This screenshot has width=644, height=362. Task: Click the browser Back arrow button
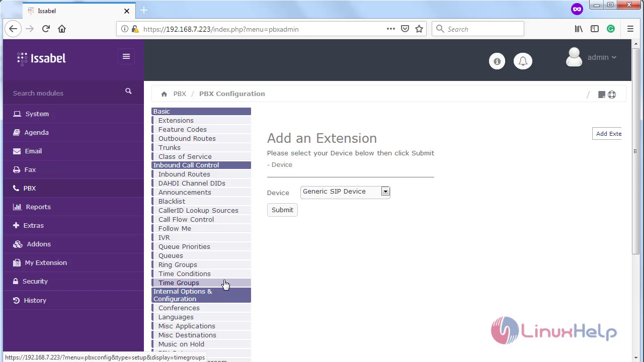click(x=13, y=29)
